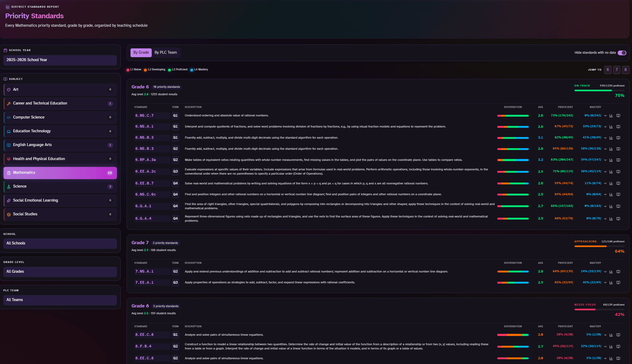This screenshot has height=364, width=632.
Task: Open book icon for 6.G.A.4 row
Action: point(618,219)
